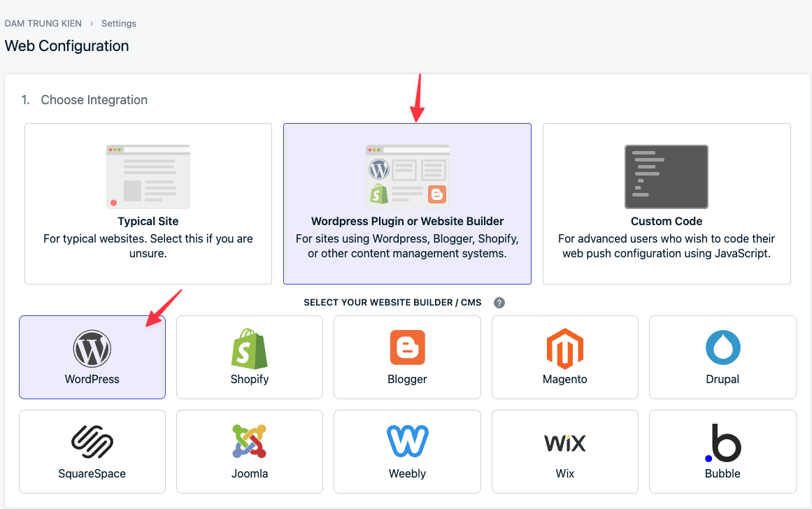Choose the Shopify bag icon
The image size is (812, 509).
(249, 348)
